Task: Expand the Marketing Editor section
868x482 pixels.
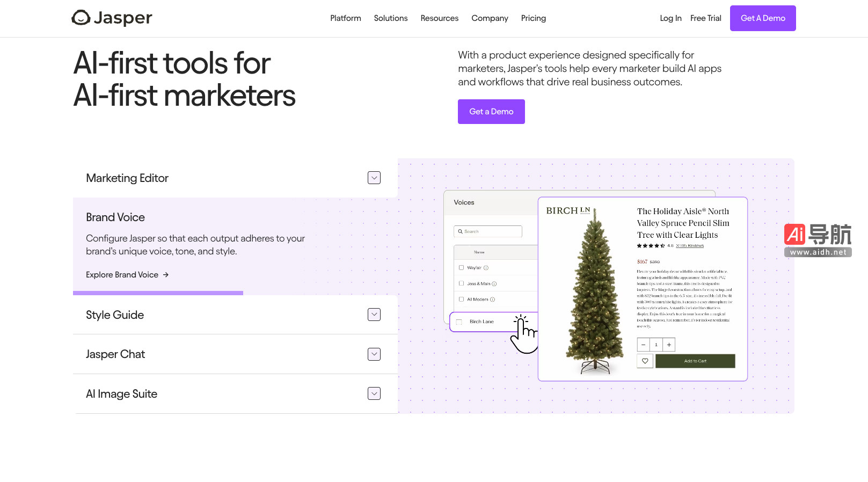Action: (374, 178)
